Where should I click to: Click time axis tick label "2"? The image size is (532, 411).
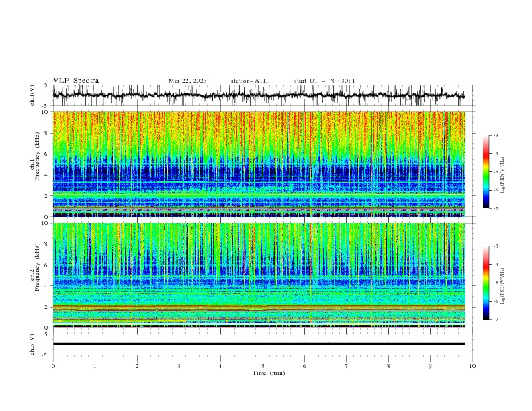coord(137,366)
